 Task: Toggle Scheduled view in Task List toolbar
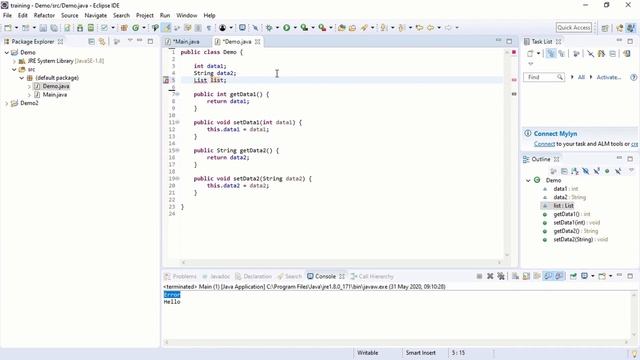pyautogui.click(x=562, y=53)
